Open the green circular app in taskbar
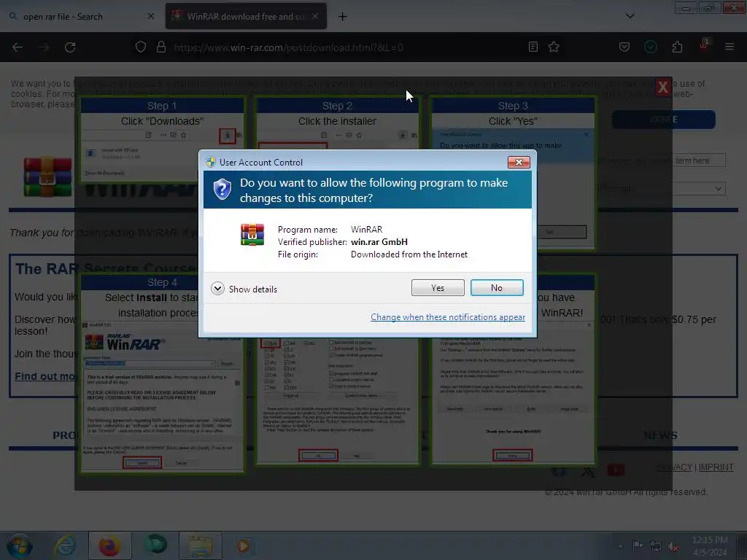The height and width of the screenshot is (560, 747). [x=155, y=545]
